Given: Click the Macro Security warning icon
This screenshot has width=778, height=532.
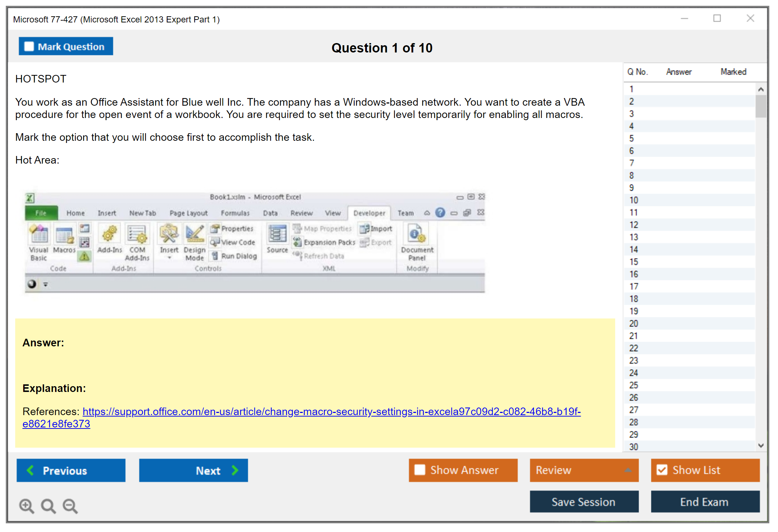Looking at the screenshot, I should (x=84, y=257).
